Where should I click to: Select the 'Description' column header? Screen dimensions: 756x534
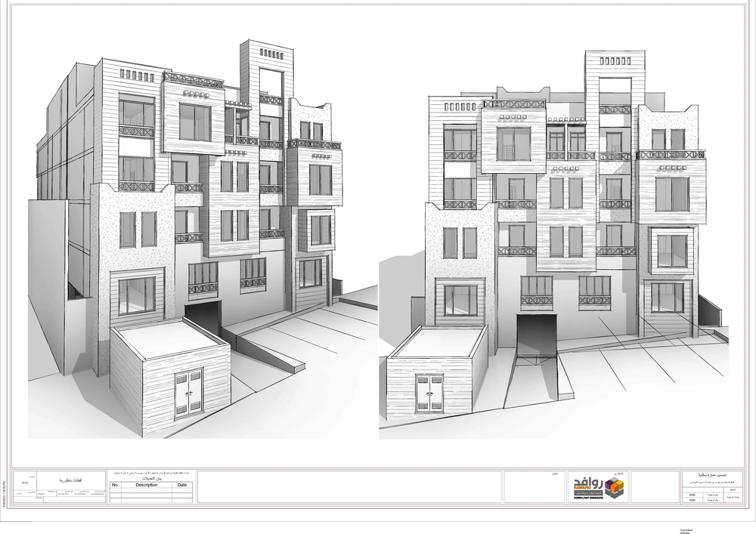[x=146, y=486]
